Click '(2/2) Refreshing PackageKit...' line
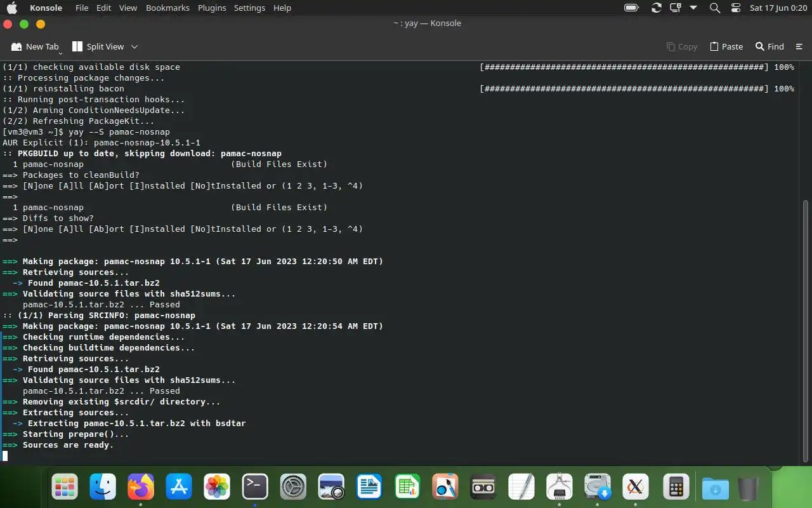The height and width of the screenshot is (508, 812). tap(79, 121)
